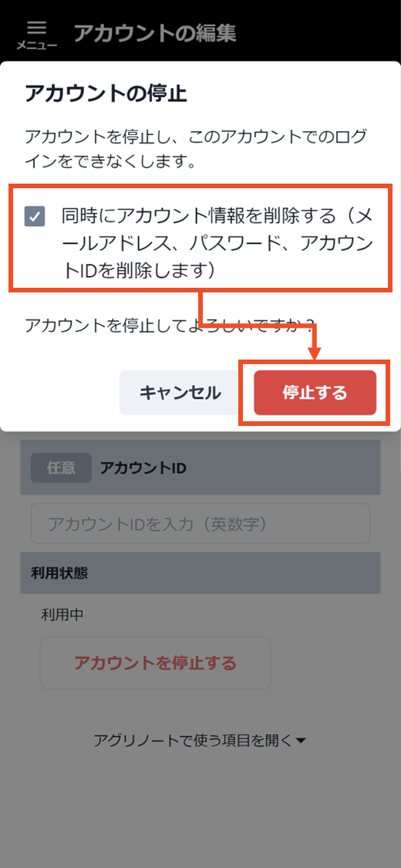Screen dimensions: 401x868
Task: Click the checkbox description mentioning メールアドレス、パスワード
Action: pos(217,243)
